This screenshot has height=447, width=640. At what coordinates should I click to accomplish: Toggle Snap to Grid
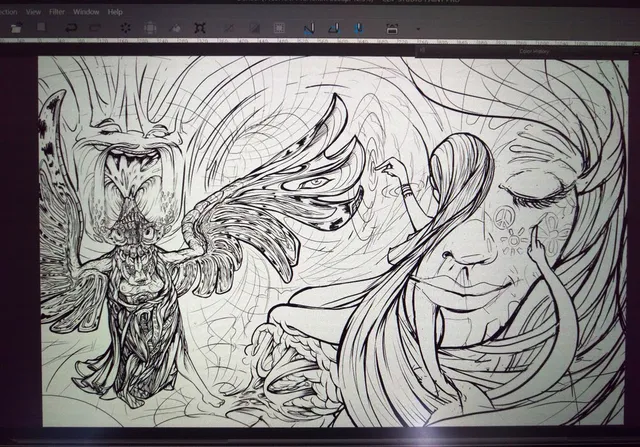[359, 28]
